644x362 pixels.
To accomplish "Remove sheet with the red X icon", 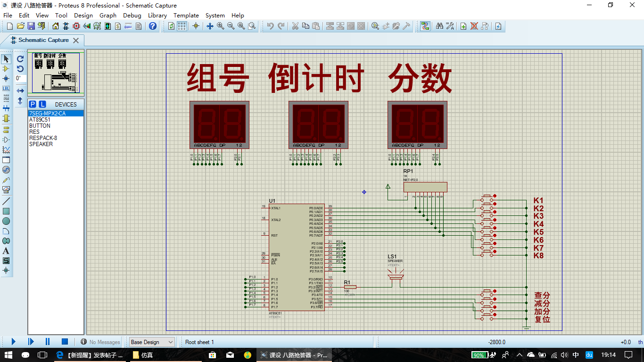I will pyautogui.click(x=474, y=26).
